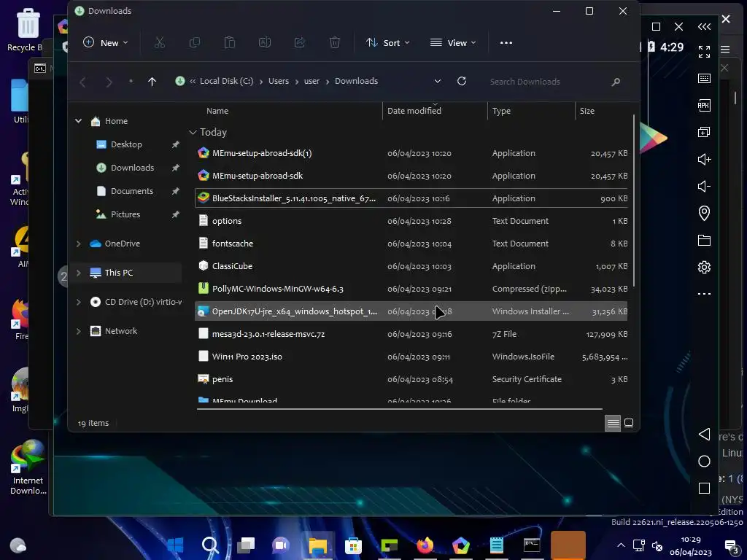The width and height of the screenshot is (747, 560).
Task: Click MEmu Android recents square button
Action: tap(704, 488)
